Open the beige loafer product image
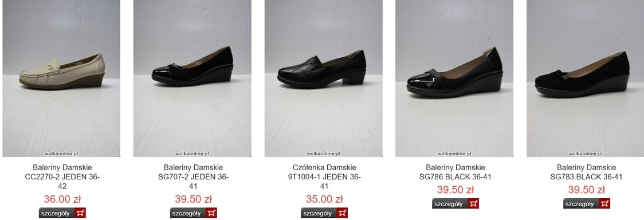 point(62,78)
